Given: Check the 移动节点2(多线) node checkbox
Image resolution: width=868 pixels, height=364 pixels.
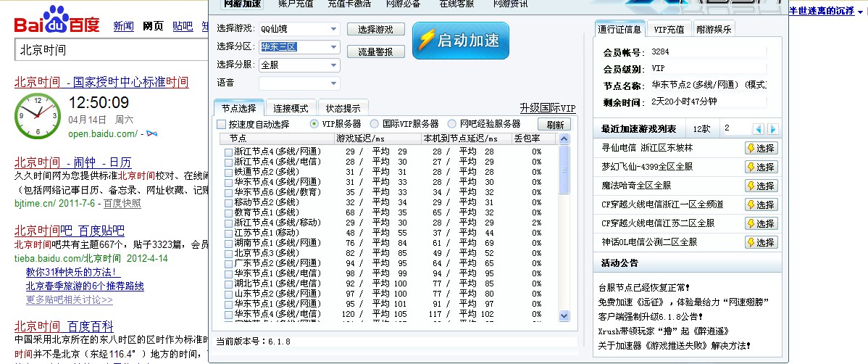Looking at the screenshot, I should [x=228, y=203].
